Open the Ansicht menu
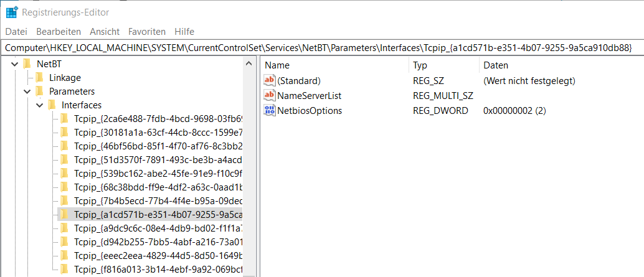The height and width of the screenshot is (277, 644). coord(105,32)
